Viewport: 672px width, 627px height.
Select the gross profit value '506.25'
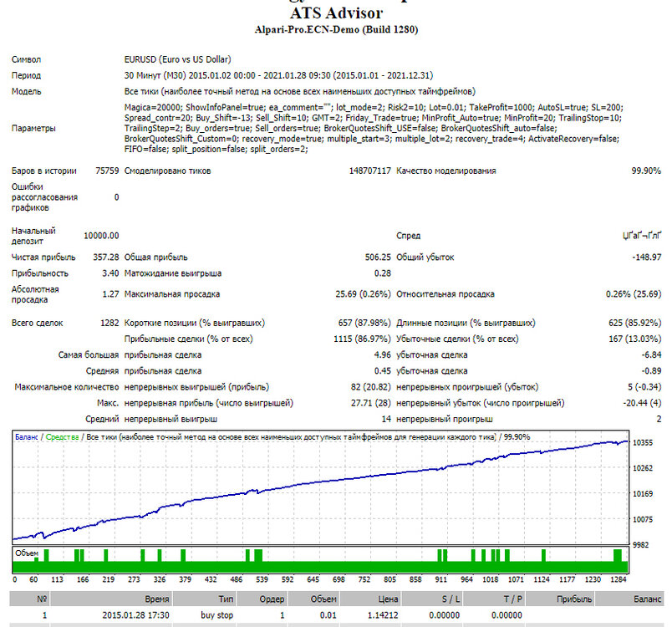click(378, 257)
